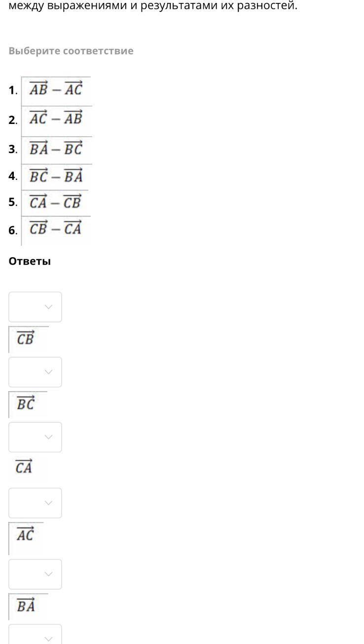Open the dropdown above the CA vector answer
Image resolution: width=364 pixels, height=644 pixels.
point(35,437)
